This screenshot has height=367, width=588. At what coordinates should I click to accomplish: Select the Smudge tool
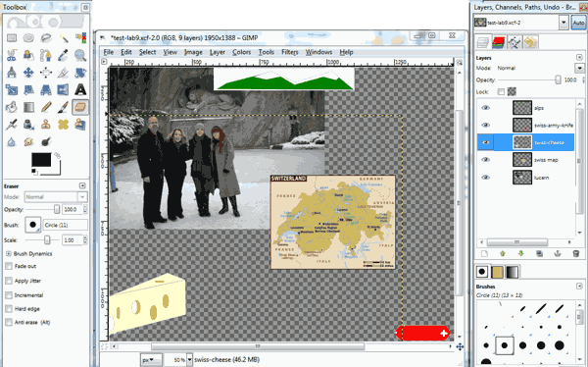28,141
